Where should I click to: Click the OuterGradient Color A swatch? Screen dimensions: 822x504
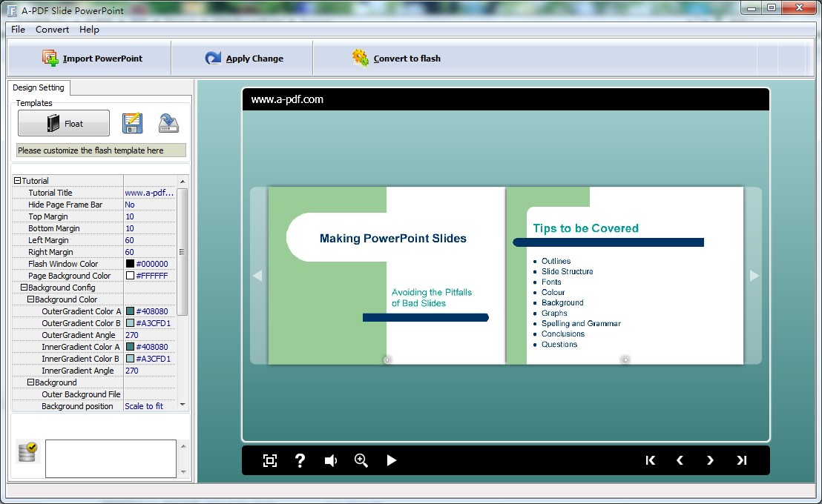click(x=130, y=311)
